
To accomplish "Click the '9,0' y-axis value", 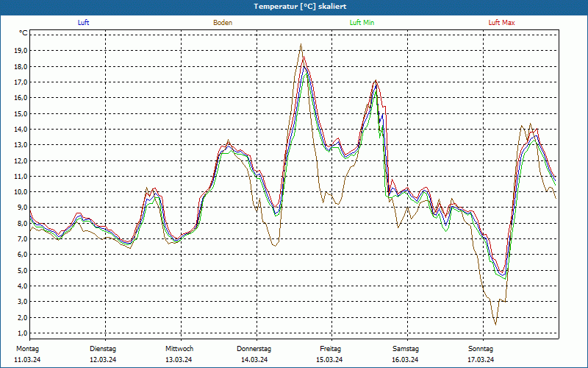I will coord(22,208).
